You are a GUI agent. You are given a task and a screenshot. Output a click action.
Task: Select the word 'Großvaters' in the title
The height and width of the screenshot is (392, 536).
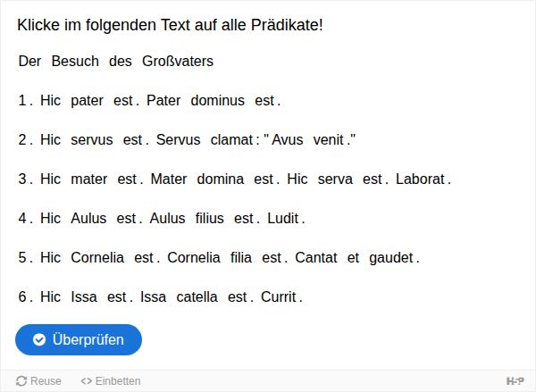[178, 62]
